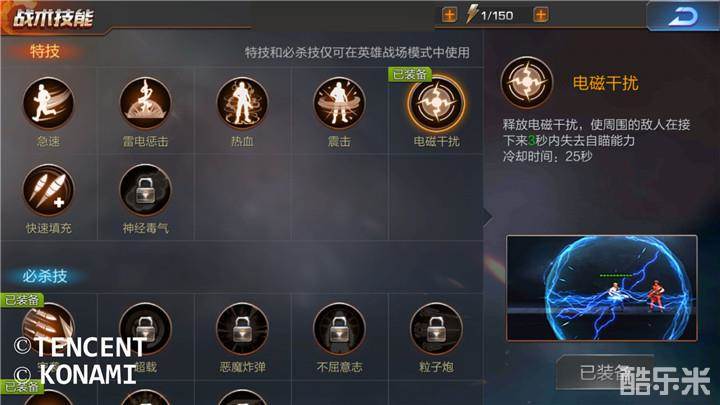Select the 急速 sprint skill icon
Viewport: 720px width, 405px height.
click(48, 103)
